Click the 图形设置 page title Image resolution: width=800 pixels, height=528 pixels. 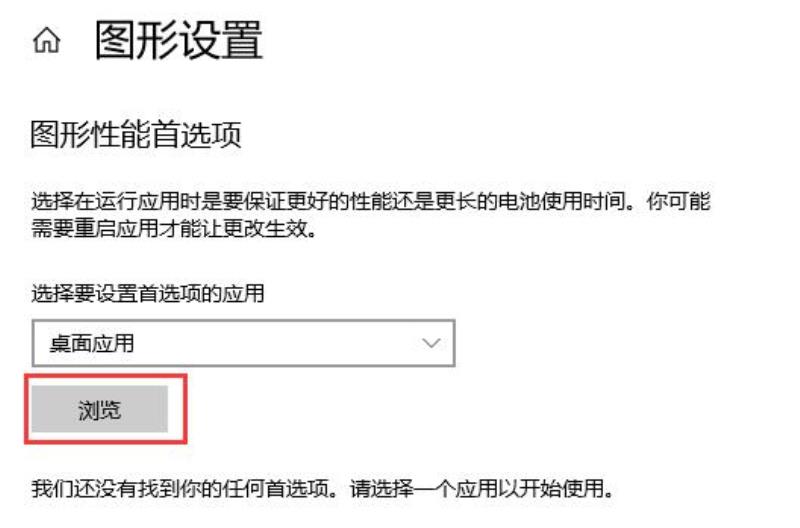click(179, 40)
